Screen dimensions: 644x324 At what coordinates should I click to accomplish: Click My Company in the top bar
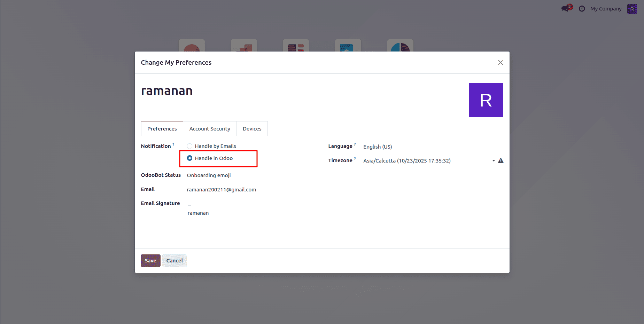coord(606,8)
